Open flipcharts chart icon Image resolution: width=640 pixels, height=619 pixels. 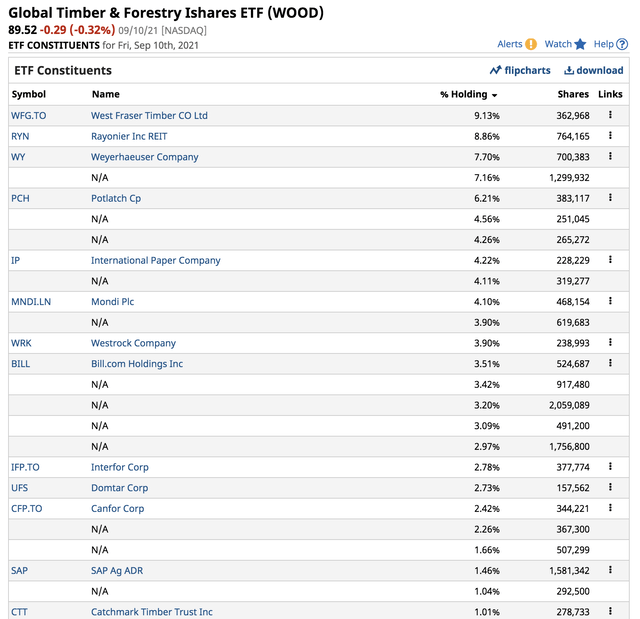coord(495,71)
